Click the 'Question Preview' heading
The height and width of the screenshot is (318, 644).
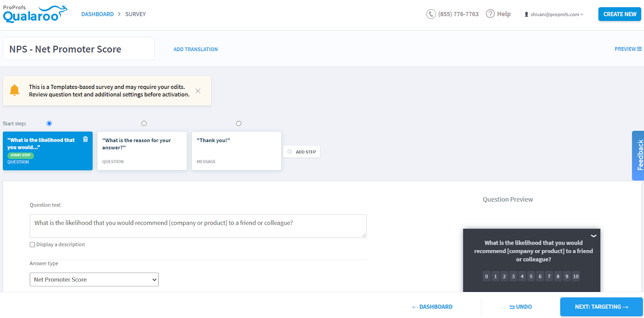click(x=508, y=199)
